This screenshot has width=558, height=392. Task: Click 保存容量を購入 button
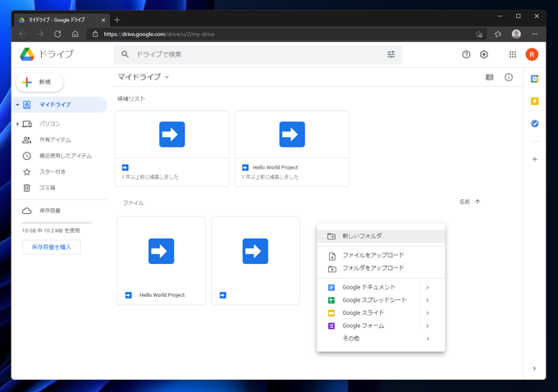(51, 247)
